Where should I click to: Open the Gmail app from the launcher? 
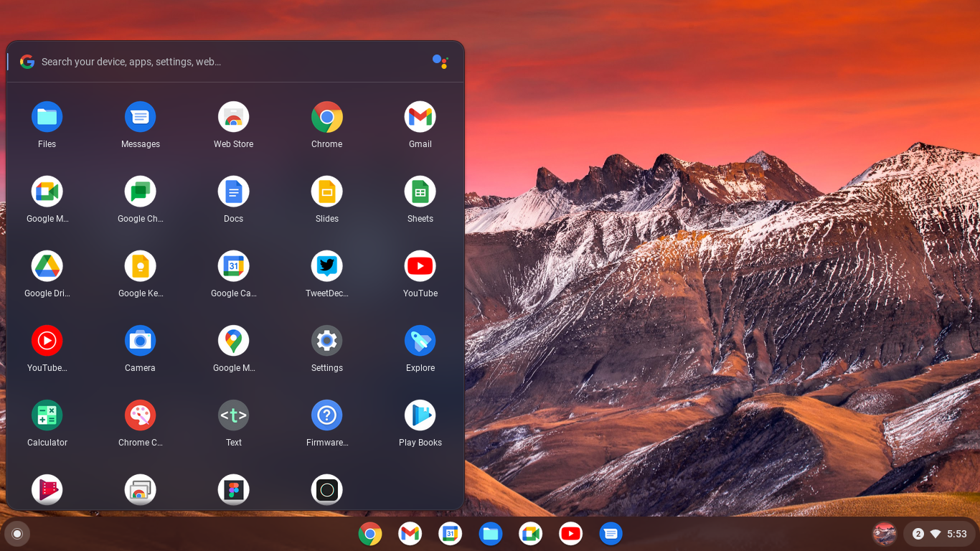pos(420,116)
